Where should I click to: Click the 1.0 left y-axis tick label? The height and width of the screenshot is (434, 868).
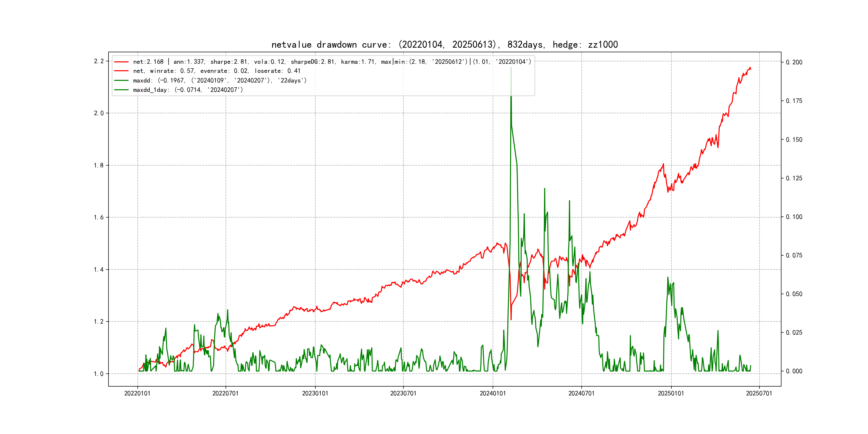[x=99, y=374]
